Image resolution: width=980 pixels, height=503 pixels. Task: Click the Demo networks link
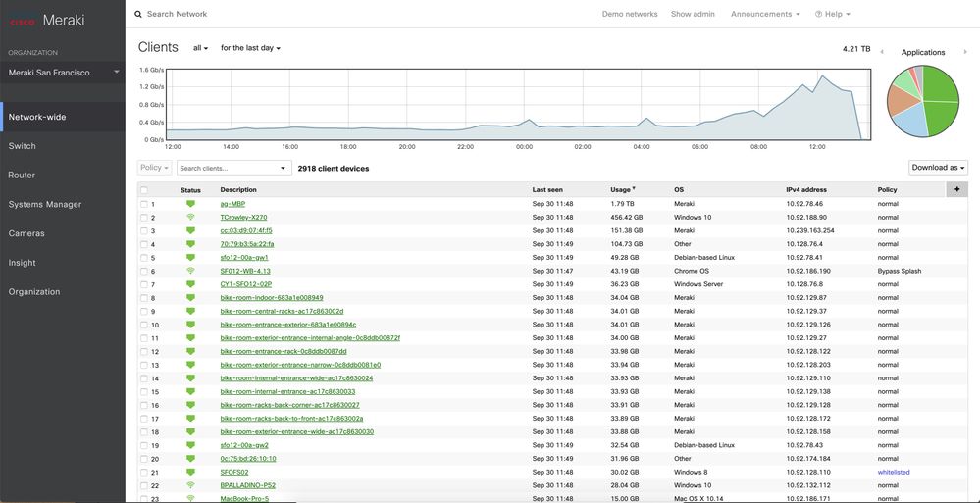click(x=630, y=14)
